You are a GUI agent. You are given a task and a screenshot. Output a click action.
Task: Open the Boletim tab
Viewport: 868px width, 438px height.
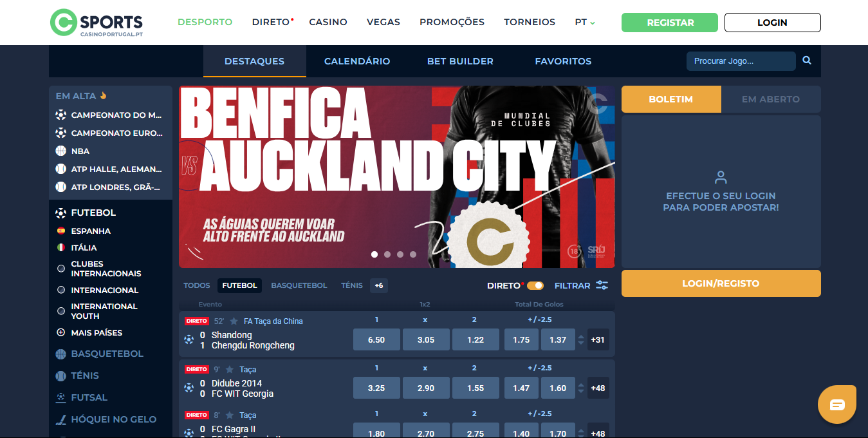(x=671, y=99)
